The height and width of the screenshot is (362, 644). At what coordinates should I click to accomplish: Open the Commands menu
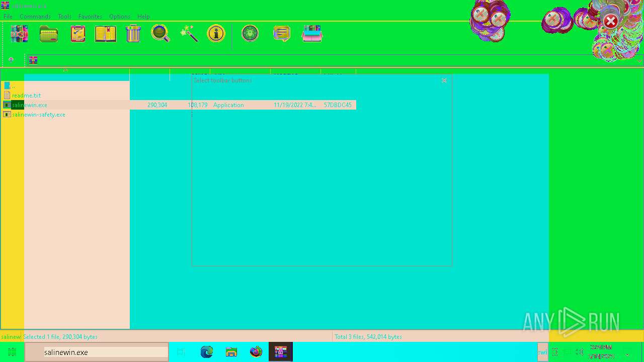tap(35, 17)
